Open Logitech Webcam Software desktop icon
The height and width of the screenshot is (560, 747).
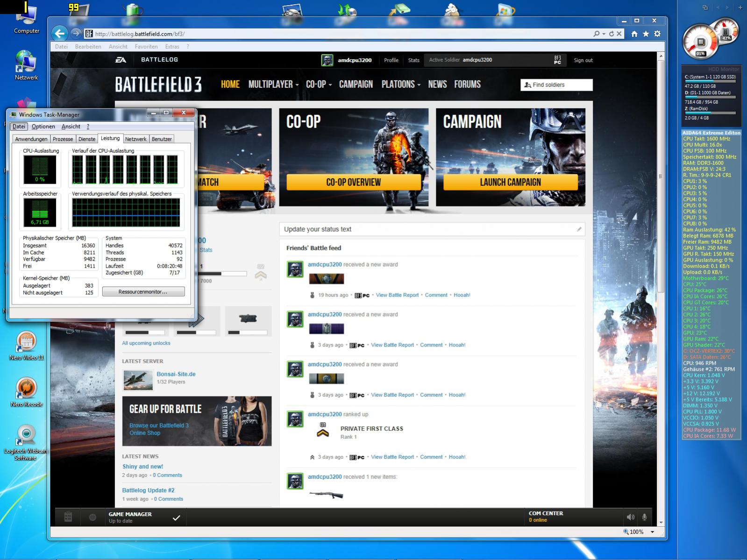[26, 442]
